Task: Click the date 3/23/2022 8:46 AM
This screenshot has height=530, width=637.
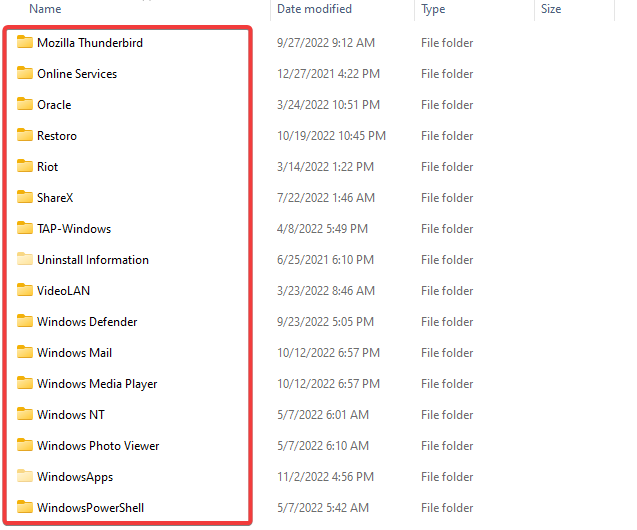Action: coord(326,291)
